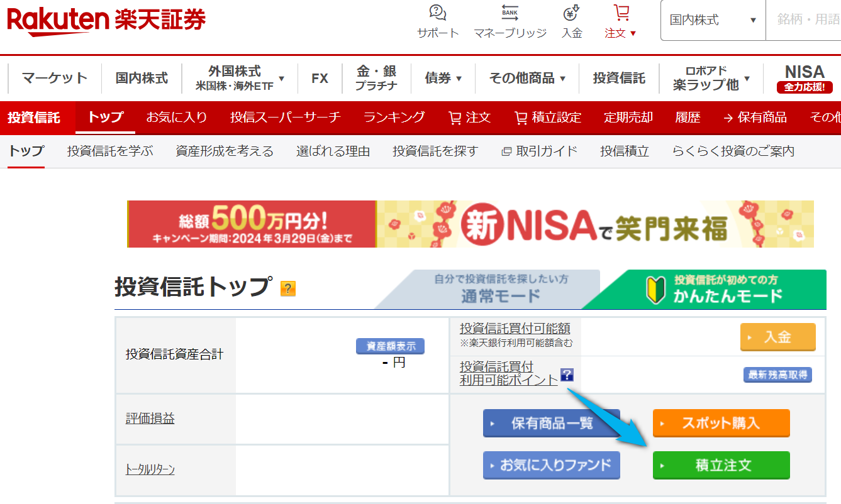This screenshot has width=841, height=504.
Task: Open 投資信託を学ぶ sub-navigation link
Action: [110, 151]
